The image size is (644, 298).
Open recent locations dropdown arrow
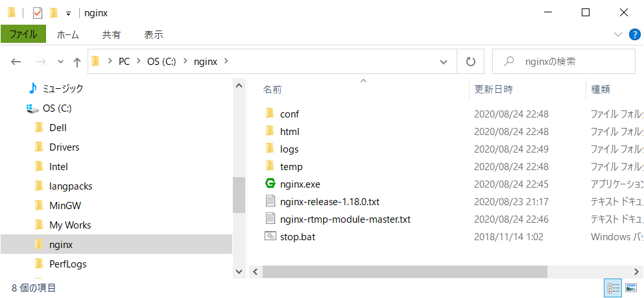pos(61,62)
